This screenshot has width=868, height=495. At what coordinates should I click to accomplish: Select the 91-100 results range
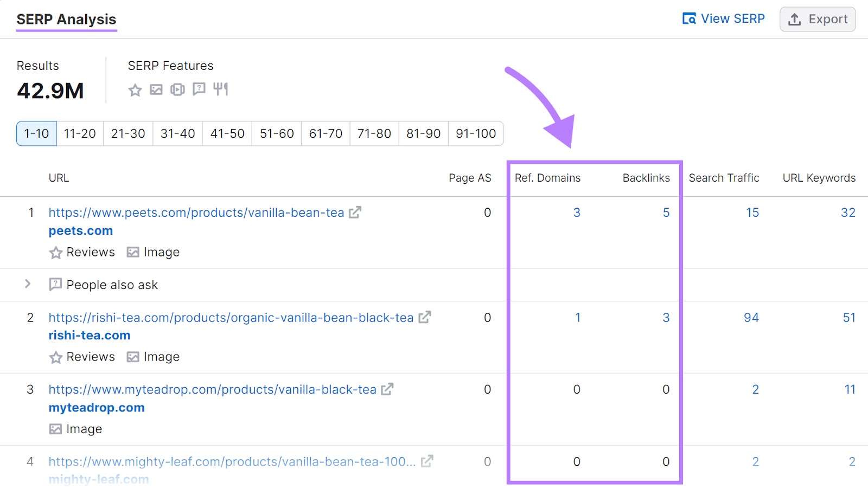pos(476,133)
